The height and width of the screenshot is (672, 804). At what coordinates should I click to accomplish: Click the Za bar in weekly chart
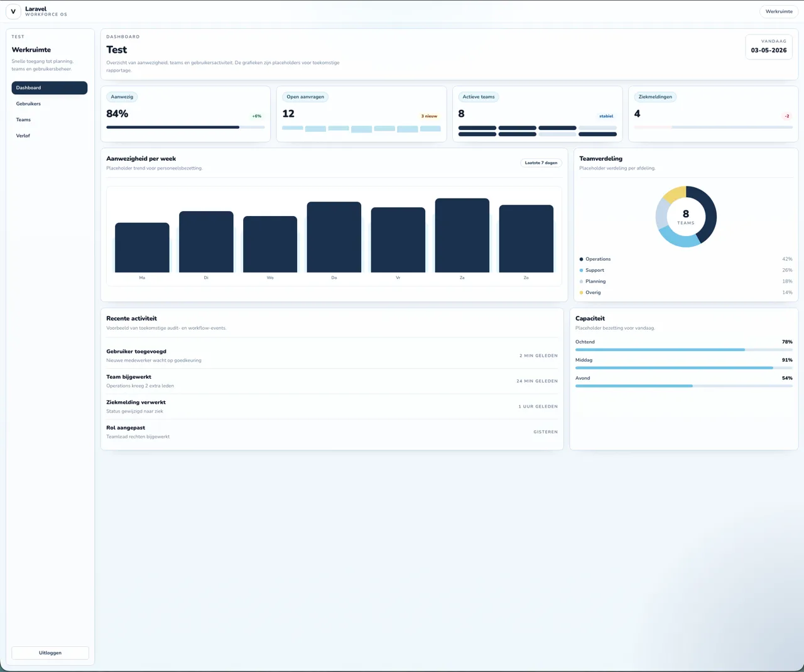point(462,236)
